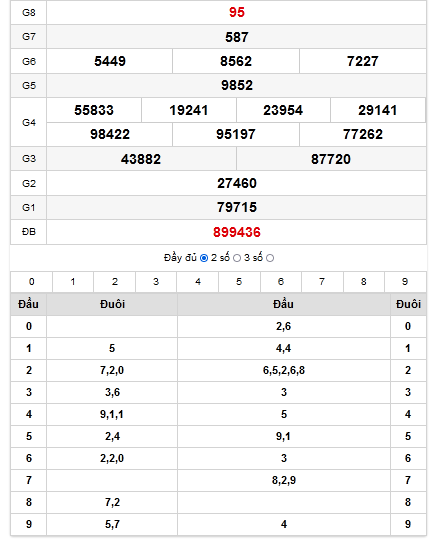This screenshot has width=431, height=545.
Task: Click the Đầu cell showing 6,5,2,6,8
Action: 284,370
